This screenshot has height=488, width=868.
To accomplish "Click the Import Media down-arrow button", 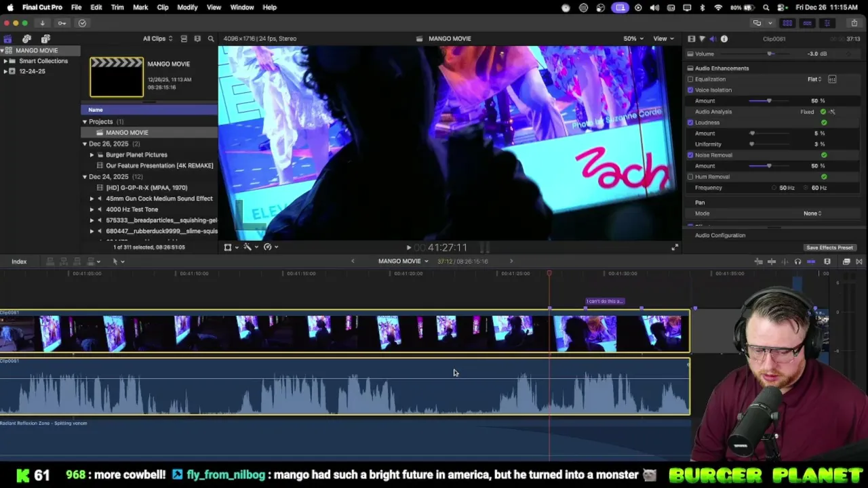I will (x=42, y=23).
